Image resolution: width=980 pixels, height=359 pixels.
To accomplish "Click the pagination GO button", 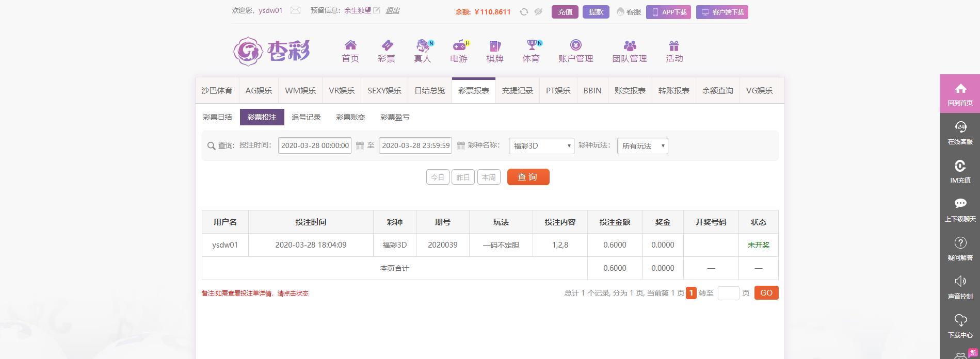I will click(766, 293).
